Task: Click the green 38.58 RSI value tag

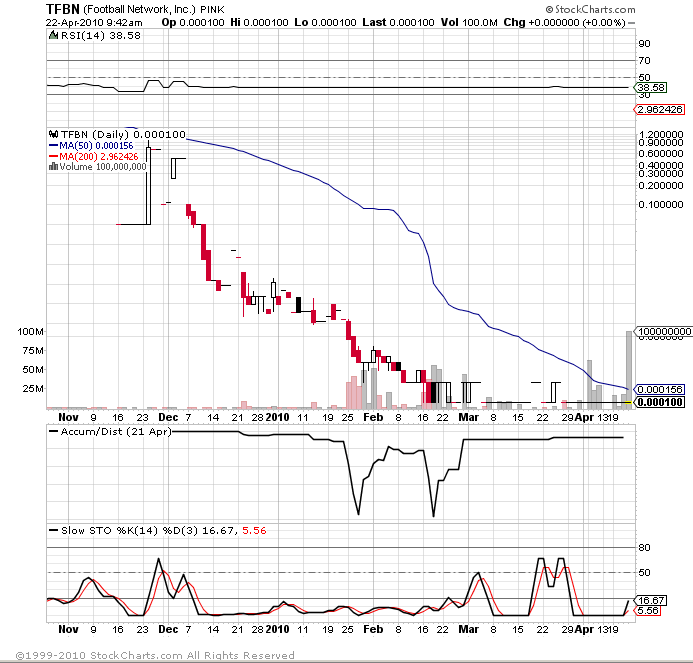Action: point(651,88)
